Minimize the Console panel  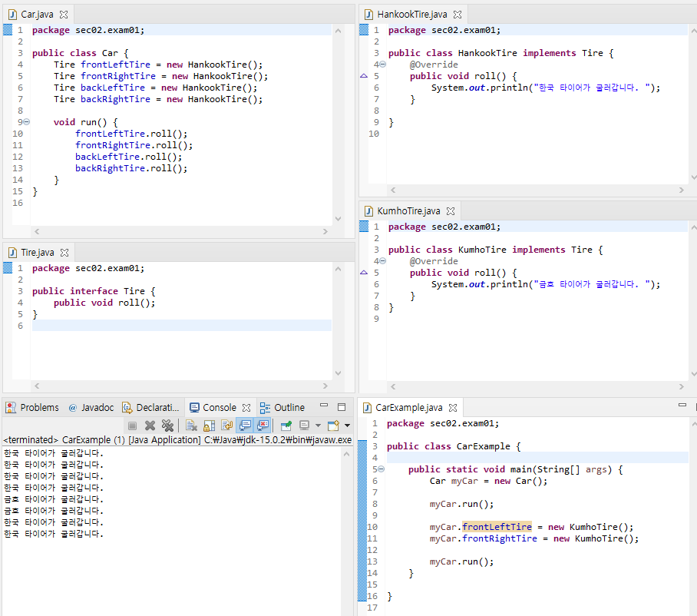click(x=324, y=406)
